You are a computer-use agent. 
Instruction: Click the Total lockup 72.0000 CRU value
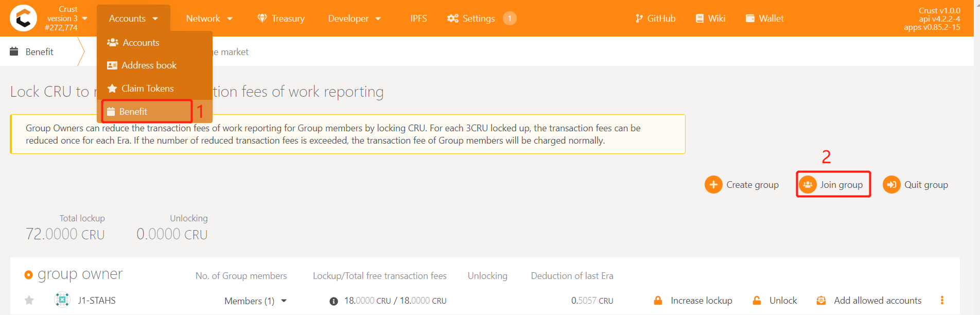[65, 234]
